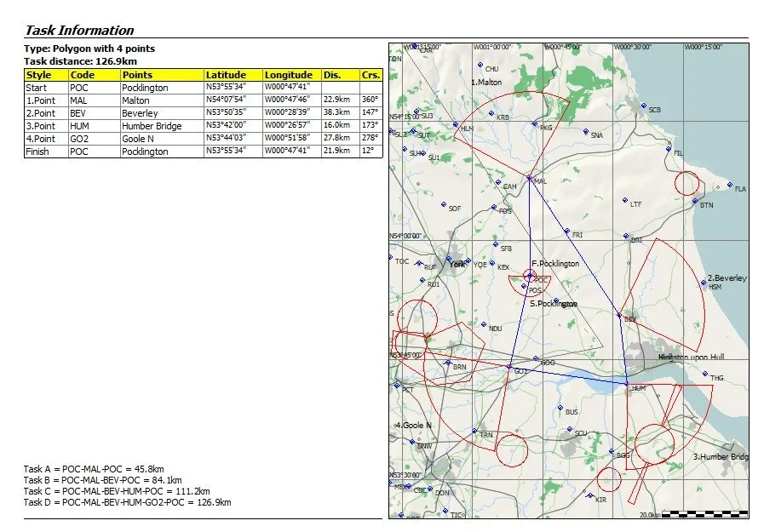Pick the SNA waypoint marker
Screen dimensions: 764x532
(x=586, y=131)
